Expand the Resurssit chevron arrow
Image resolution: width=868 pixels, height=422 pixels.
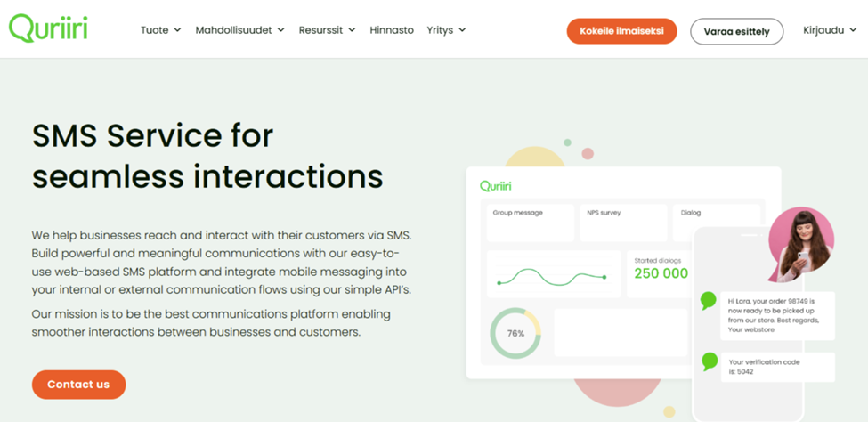pos(352,30)
